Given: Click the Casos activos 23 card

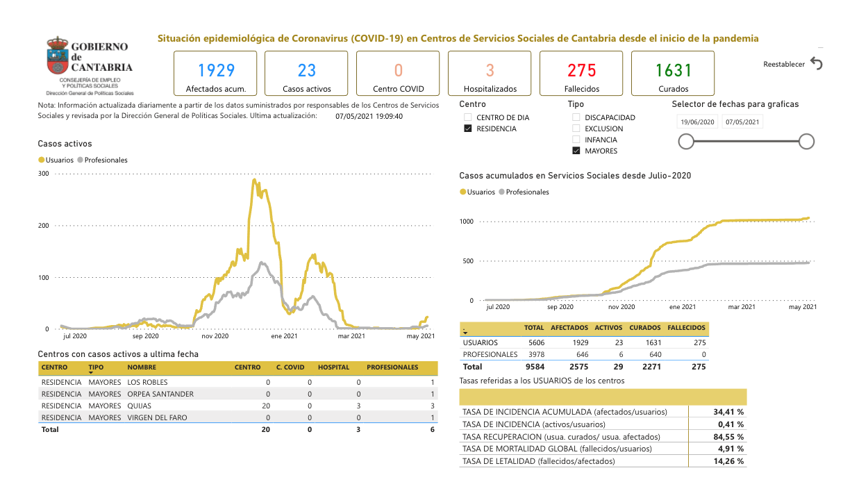Looking at the screenshot, I should click(x=307, y=73).
